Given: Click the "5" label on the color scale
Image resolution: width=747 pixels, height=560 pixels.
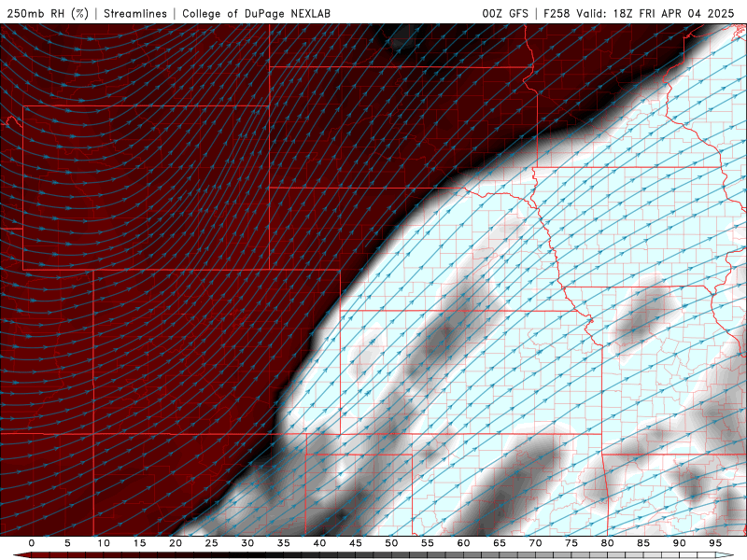Looking at the screenshot, I should pyautogui.click(x=67, y=543).
